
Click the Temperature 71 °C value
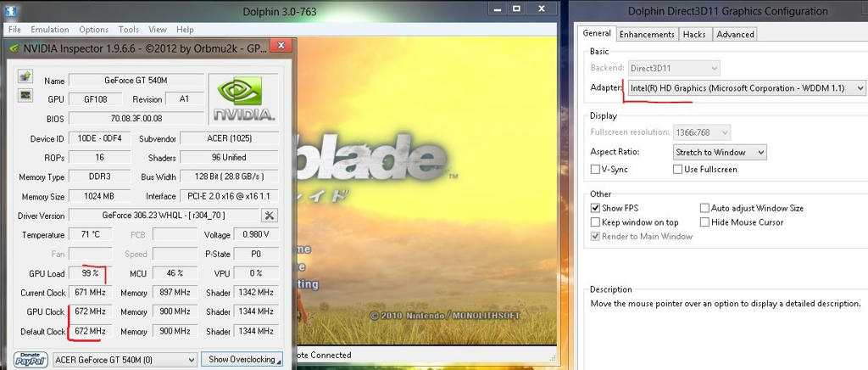coord(90,235)
